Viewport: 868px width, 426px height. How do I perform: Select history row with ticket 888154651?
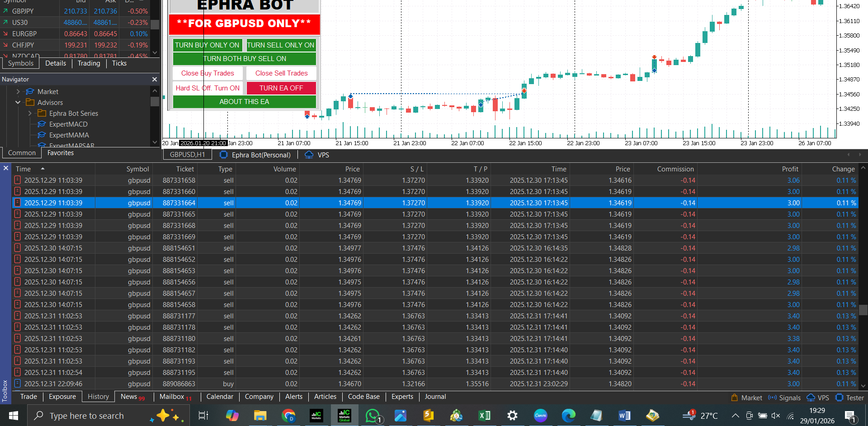(x=436, y=248)
